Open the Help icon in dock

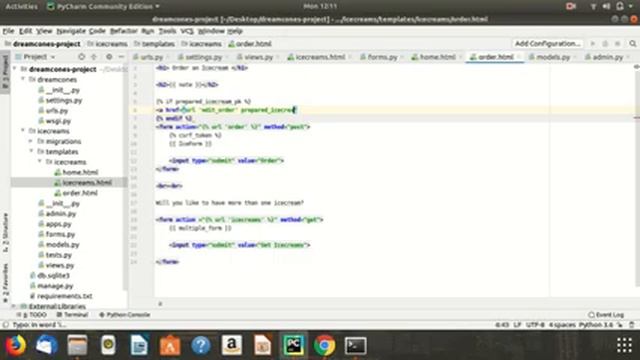tap(201, 345)
